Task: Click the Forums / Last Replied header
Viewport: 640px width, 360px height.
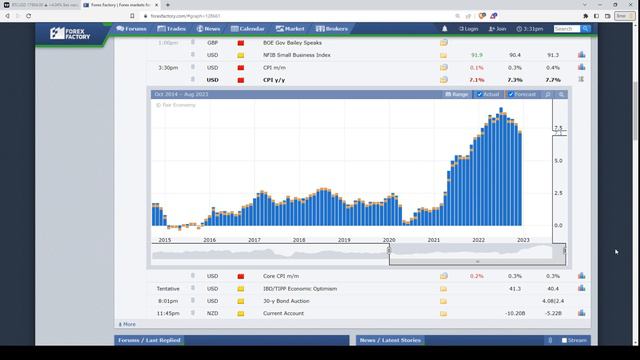Action: pyautogui.click(x=149, y=340)
